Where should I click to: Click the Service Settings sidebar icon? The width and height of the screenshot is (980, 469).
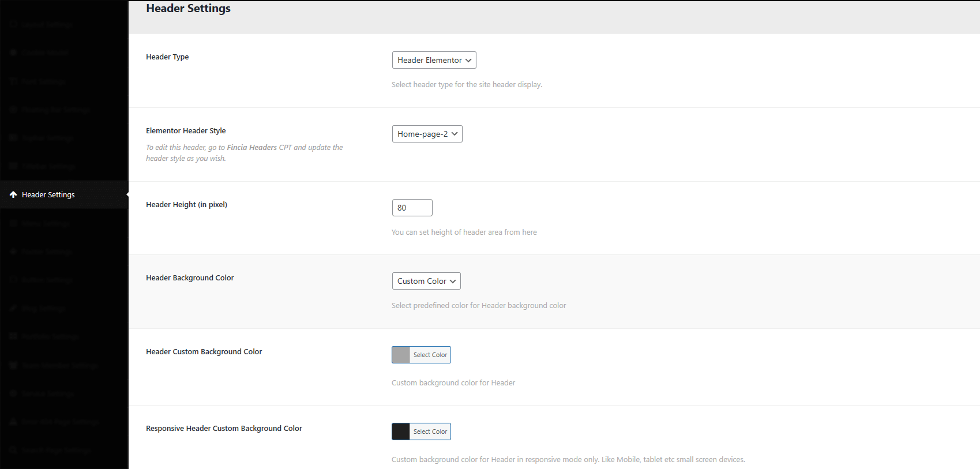coord(13,393)
